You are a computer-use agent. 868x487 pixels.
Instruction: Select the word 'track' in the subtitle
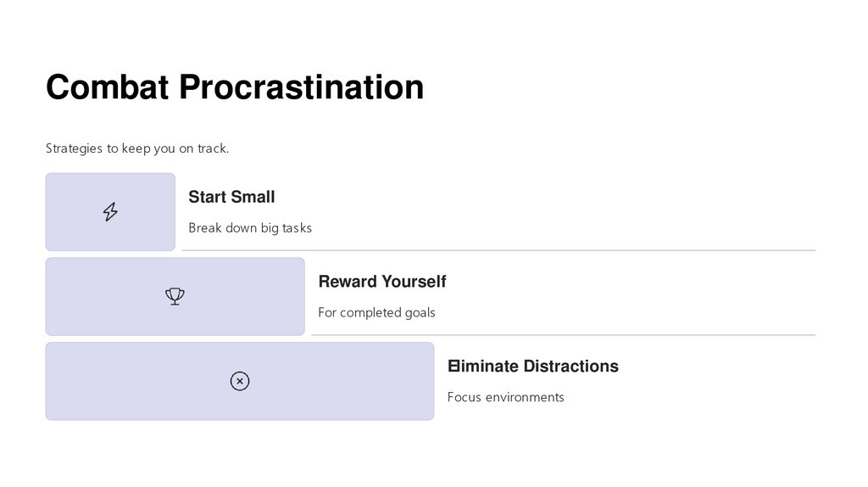click(x=212, y=148)
